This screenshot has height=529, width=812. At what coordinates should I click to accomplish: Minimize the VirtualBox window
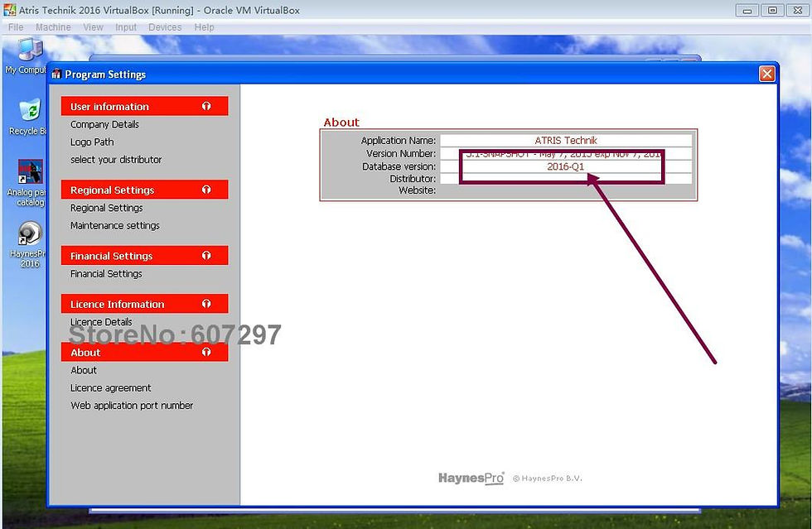(x=747, y=10)
